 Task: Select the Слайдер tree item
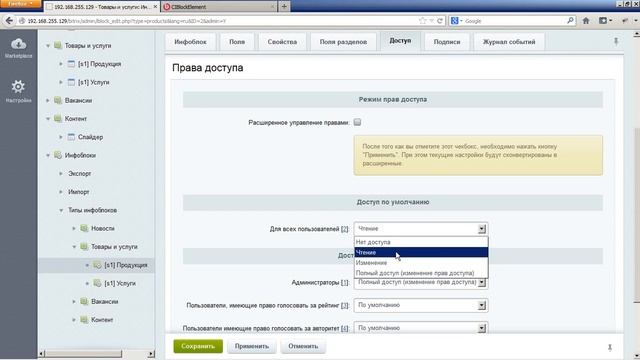point(91,137)
